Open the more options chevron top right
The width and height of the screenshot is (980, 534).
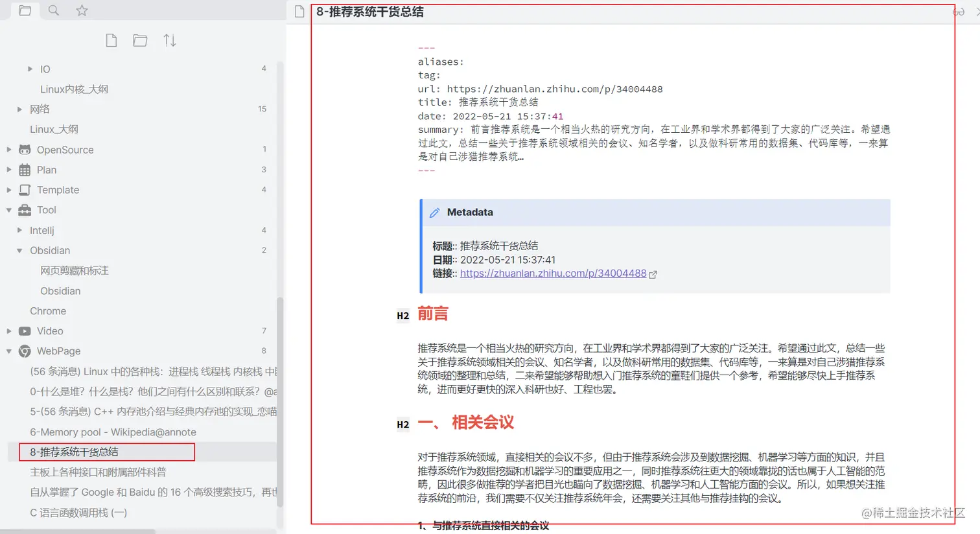[x=975, y=11]
